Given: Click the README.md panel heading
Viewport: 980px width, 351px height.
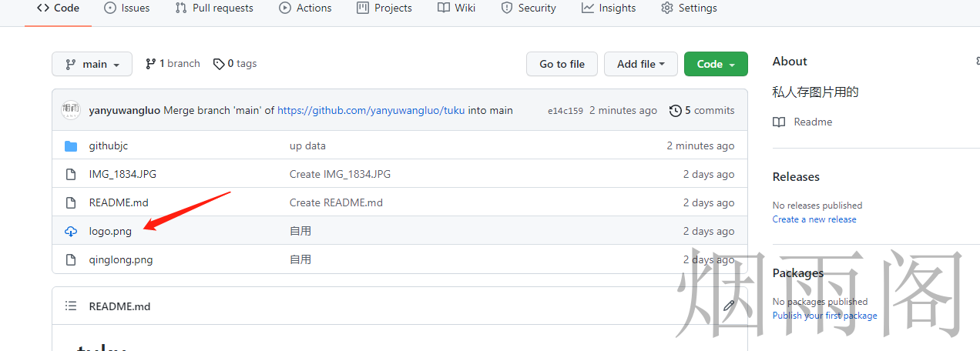Looking at the screenshot, I should (119, 306).
